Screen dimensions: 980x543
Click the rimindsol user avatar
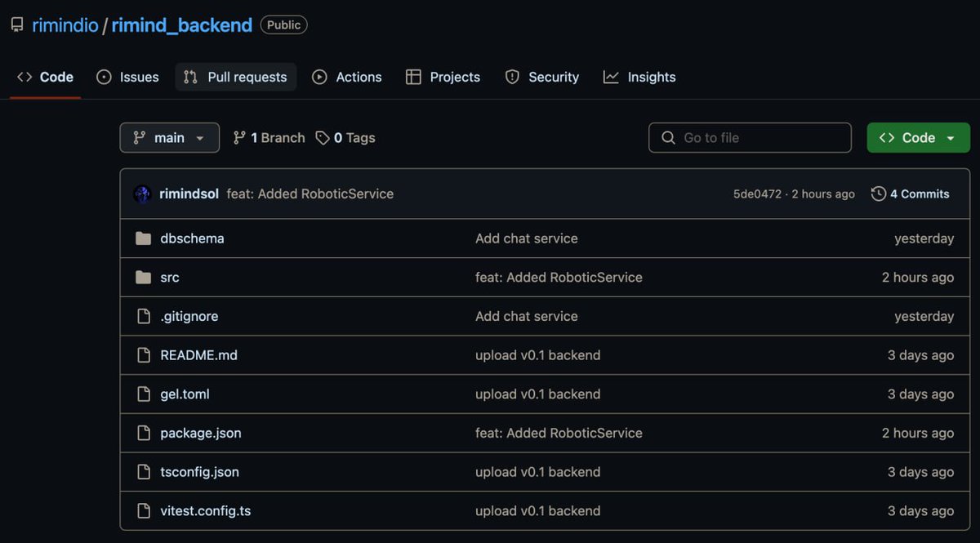[143, 194]
